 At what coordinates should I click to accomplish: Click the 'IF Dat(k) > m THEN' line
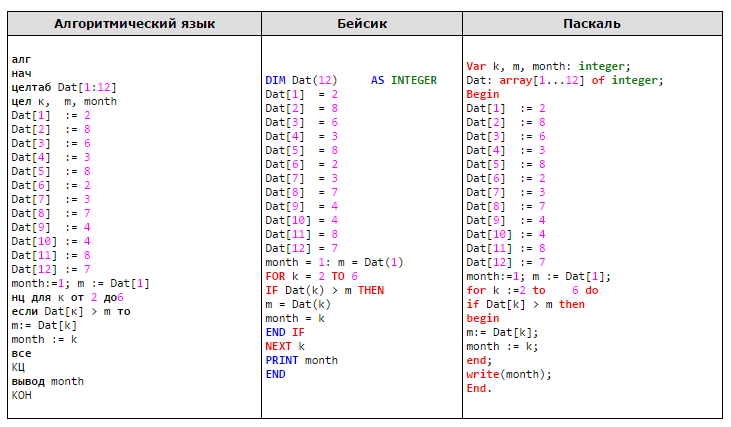(324, 290)
